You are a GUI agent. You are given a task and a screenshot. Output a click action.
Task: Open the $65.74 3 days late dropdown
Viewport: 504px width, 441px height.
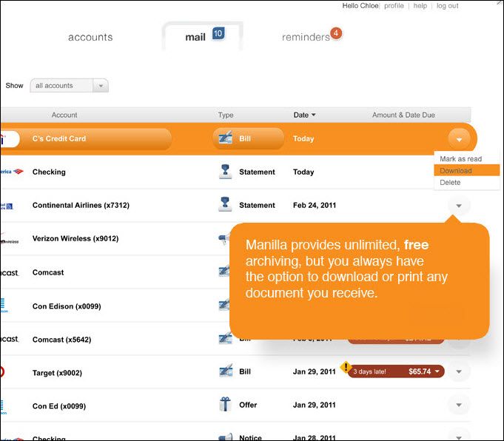pyautogui.click(x=397, y=371)
